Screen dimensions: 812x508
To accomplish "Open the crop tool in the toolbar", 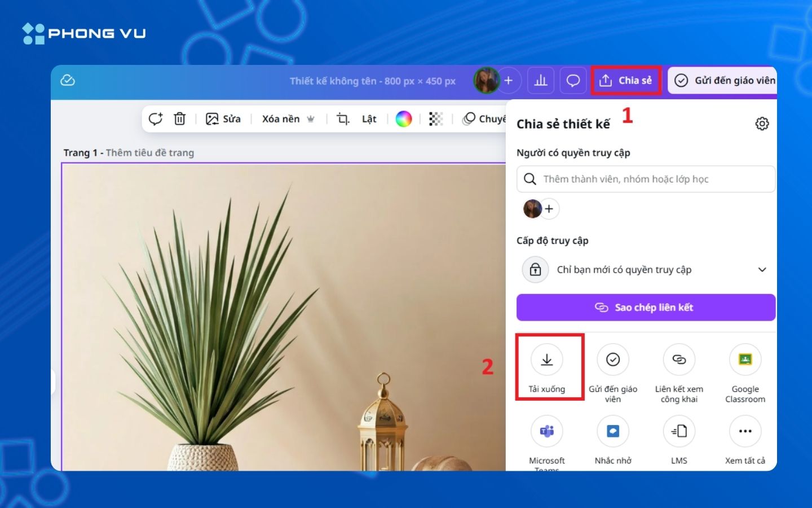I will point(342,119).
